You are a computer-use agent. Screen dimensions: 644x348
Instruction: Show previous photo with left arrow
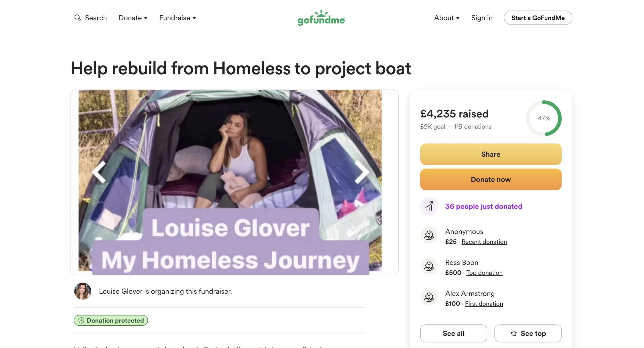pos(99,172)
